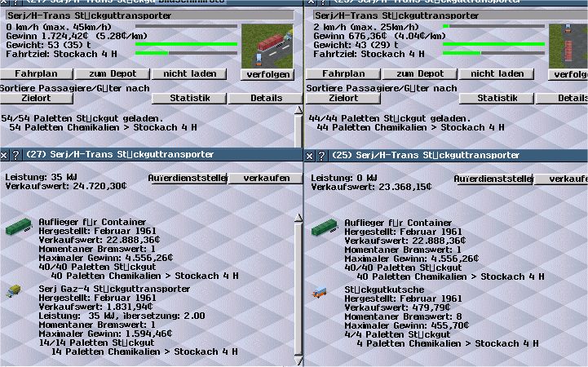Image resolution: width=588 pixels, height=367 pixels.
Task: Click 'Maximaler Gewinn: 1.594,46¢'
Action: point(105,334)
